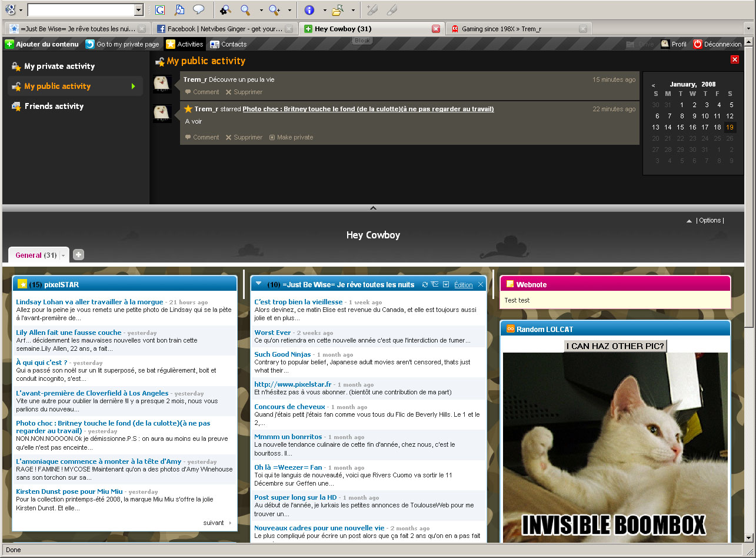756x558 pixels.
Task: Open dropdown next to magnifier-plus icon
Action: coord(289,10)
